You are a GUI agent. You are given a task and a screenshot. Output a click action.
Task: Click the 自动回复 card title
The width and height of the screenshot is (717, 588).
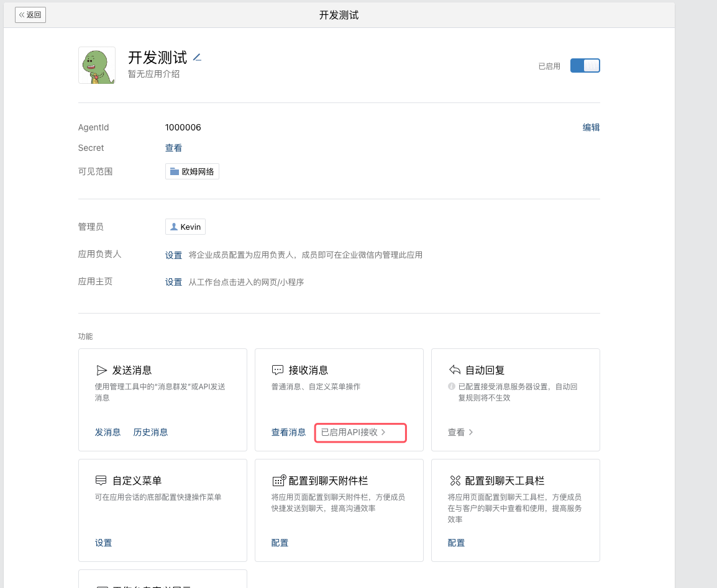(x=485, y=370)
